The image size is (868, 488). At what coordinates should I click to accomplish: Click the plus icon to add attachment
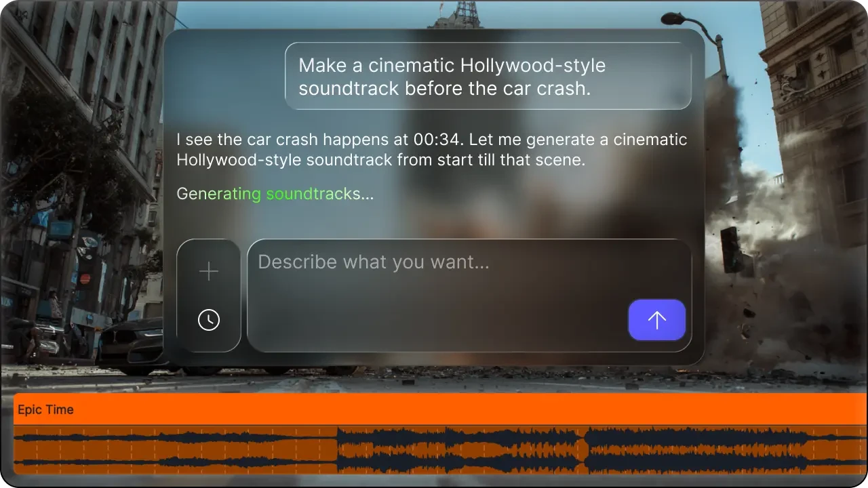(x=209, y=272)
